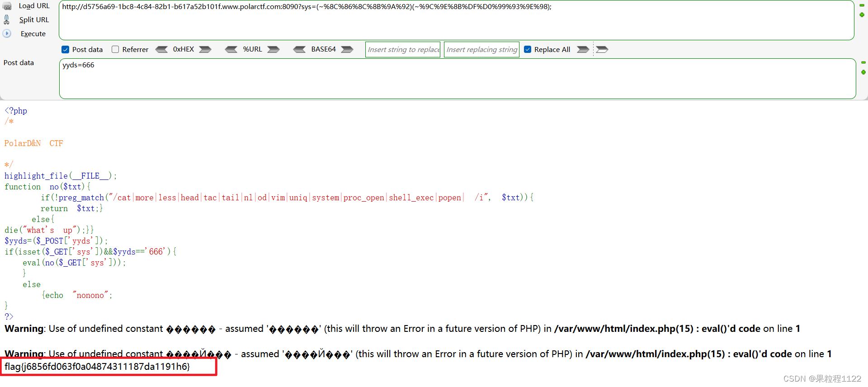868x387 pixels.
Task: Click the Split URL scissors icon
Action: tap(6, 19)
